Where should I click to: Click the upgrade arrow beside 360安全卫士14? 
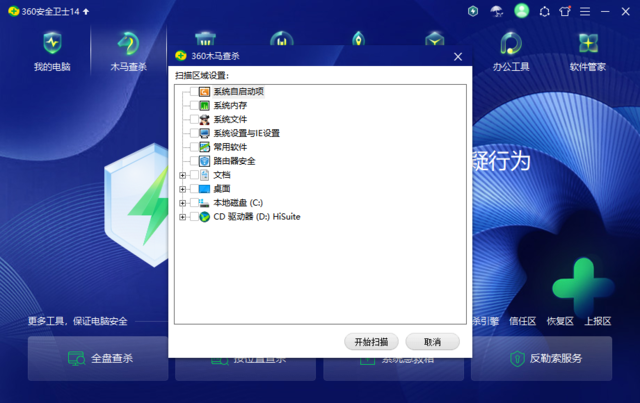tap(86, 11)
